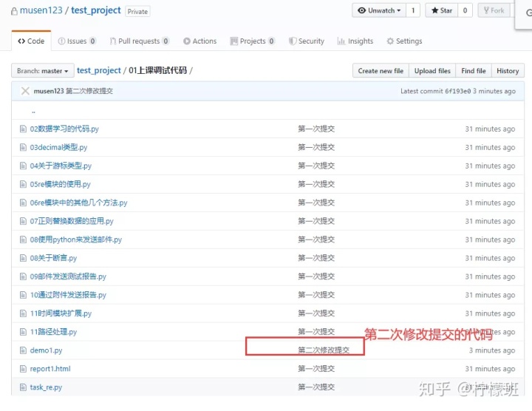Navigate to test_project breadcrumb link

99,70
